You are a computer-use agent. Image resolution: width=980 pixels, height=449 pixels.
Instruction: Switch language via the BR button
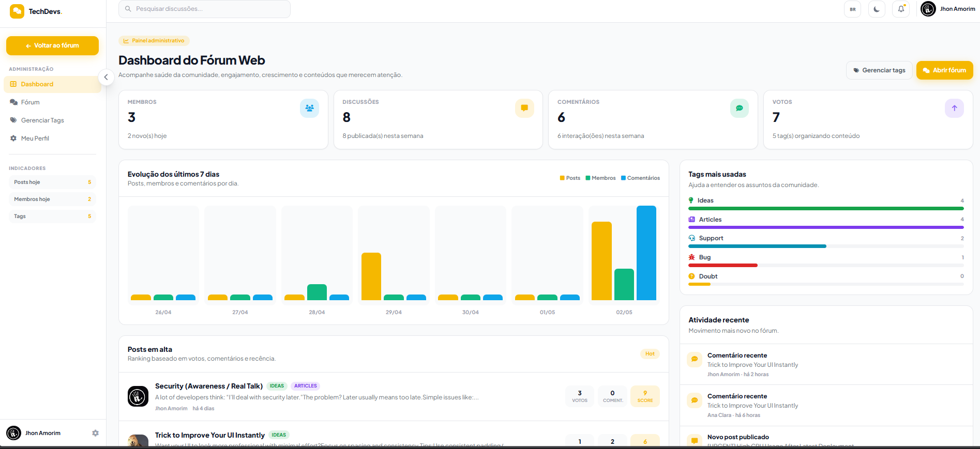pyautogui.click(x=852, y=9)
